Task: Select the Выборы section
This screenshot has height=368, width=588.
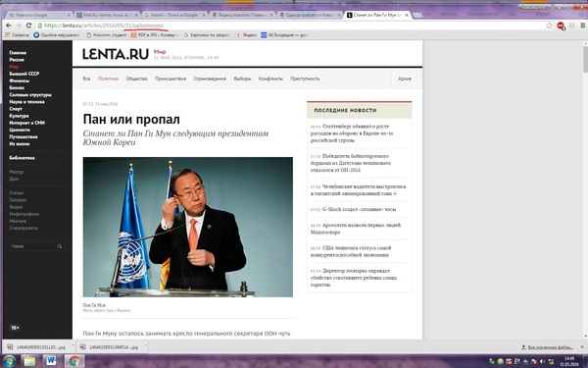Action: (242, 79)
